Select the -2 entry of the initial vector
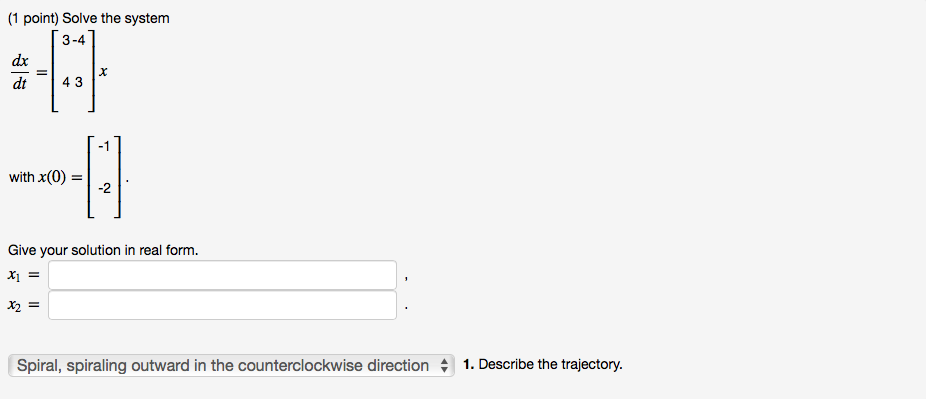926x399 pixels. coord(104,189)
